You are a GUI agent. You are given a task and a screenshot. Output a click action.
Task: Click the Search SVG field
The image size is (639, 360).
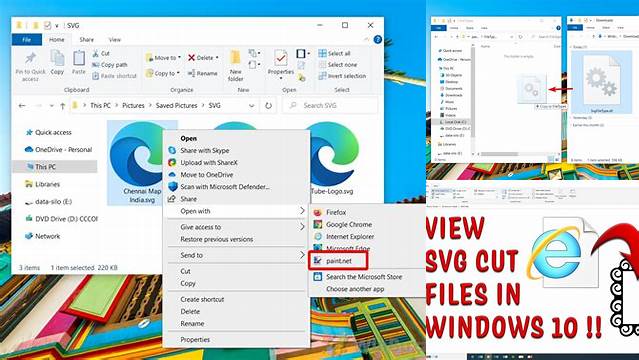(x=330, y=106)
